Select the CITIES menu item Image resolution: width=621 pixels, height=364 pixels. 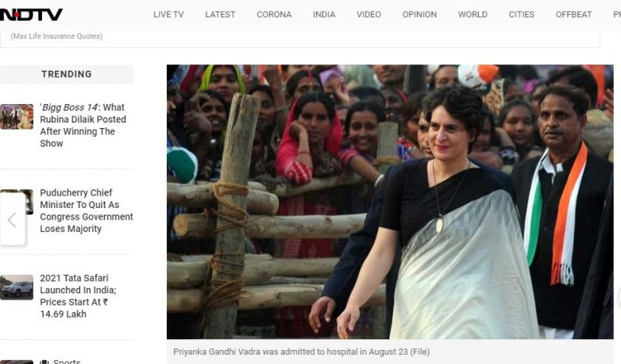tap(521, 15)
